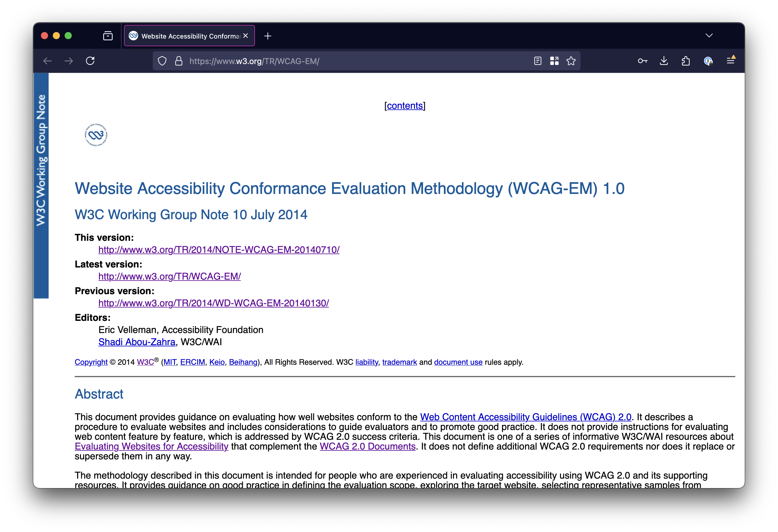778x532 pixels.
Task: Open the Shadi Abou-Zahra editor link
Action: tap(137, 342)
